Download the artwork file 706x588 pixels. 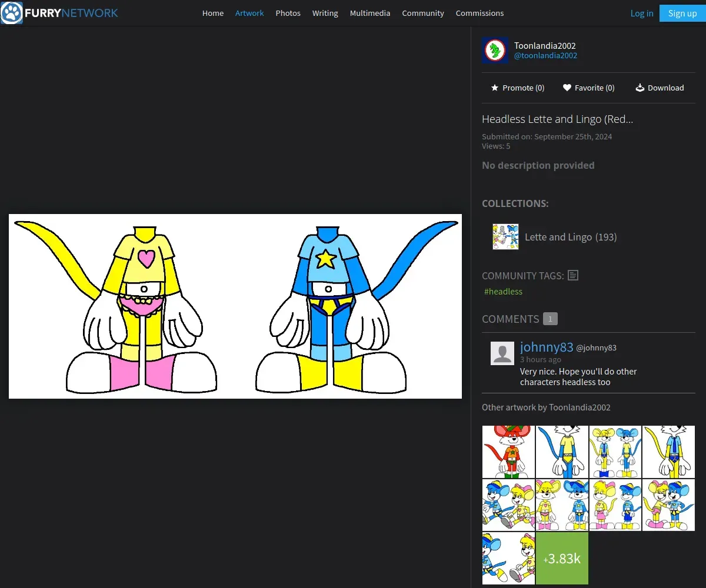pyautogui.click(x=660, y=88)
